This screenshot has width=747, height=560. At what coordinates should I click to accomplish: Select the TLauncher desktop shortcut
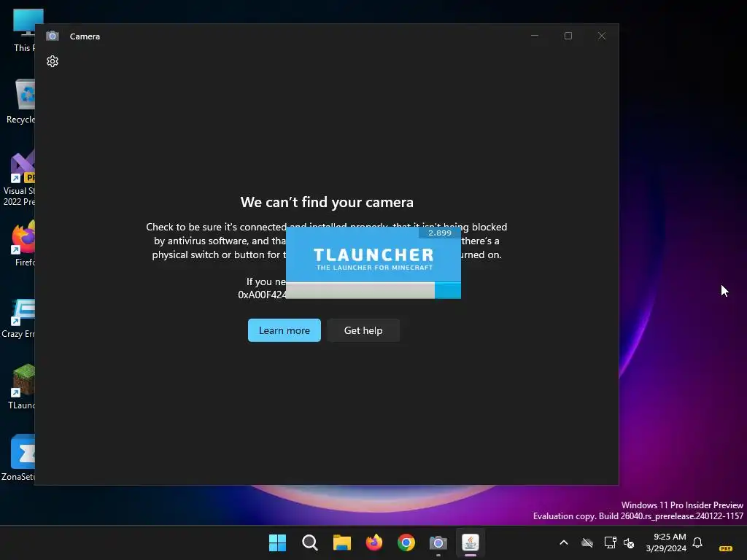[22, 386]
